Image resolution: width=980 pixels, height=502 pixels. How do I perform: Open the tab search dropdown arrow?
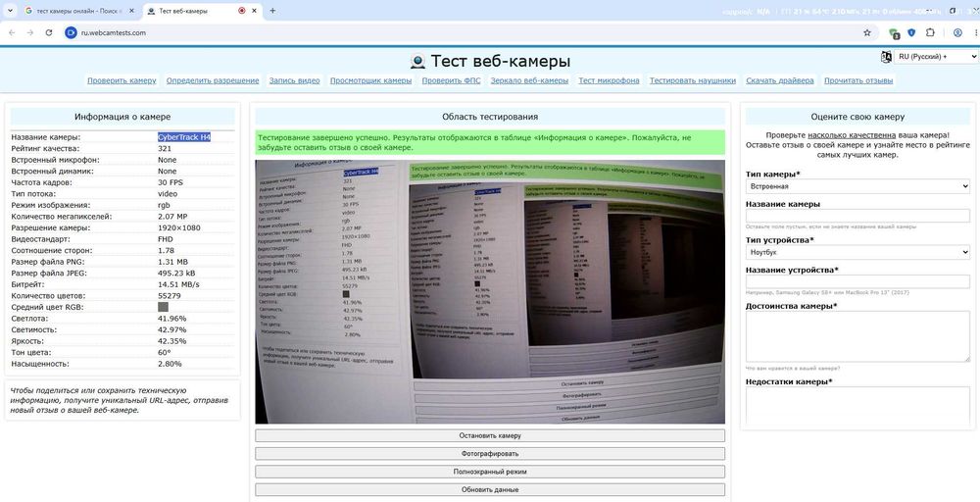(10, 11)
